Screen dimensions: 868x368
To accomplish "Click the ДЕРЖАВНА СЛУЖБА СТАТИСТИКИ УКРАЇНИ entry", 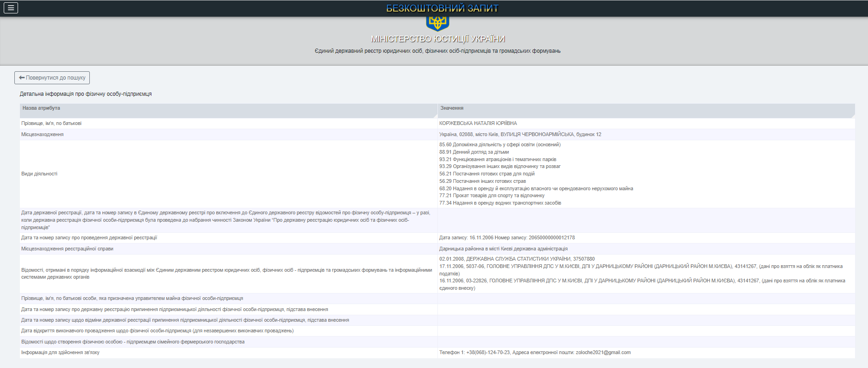I will tap(517, 259).
